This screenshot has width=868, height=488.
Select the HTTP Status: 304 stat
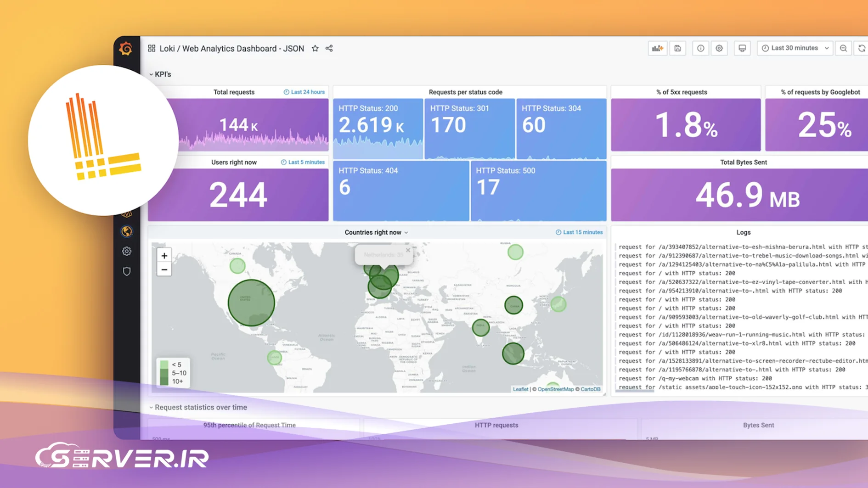(561, 129)
